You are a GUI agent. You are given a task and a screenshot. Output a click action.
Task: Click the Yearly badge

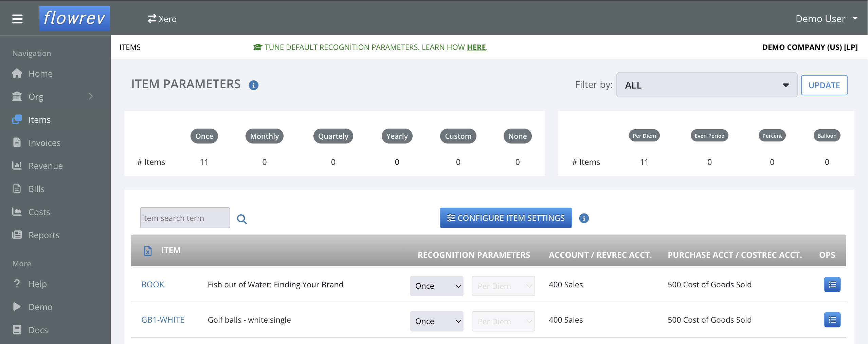point(397,136)
